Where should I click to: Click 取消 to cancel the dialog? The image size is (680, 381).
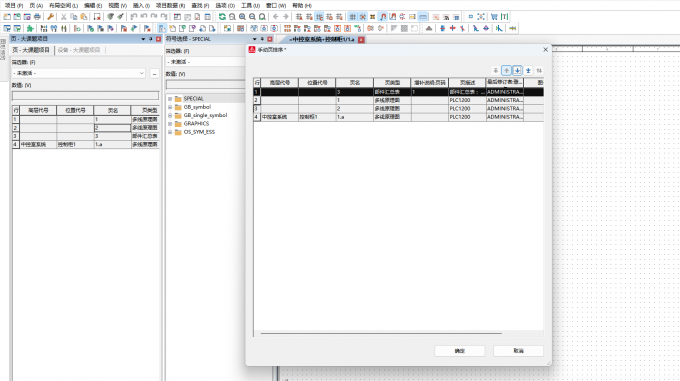518,351
